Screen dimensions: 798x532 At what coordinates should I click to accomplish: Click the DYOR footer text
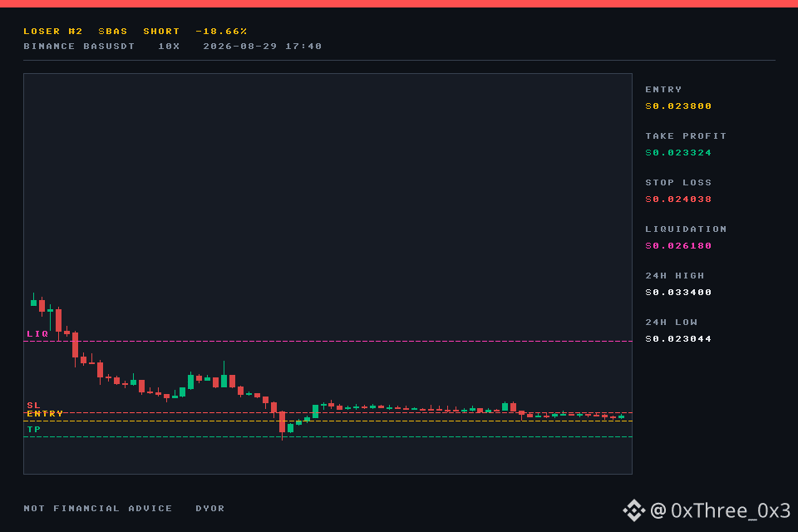coord(210,508)
